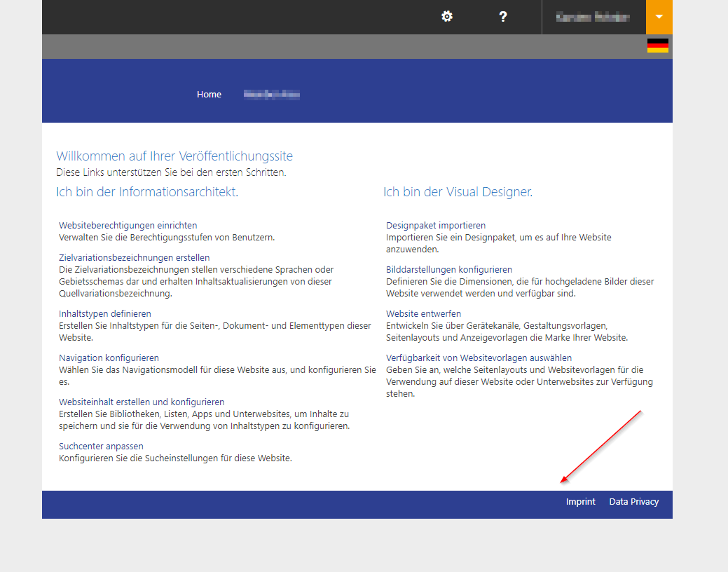Open the SharePoint settings gear menu
The width and height of the screenshot is (728, 572).
446,16
